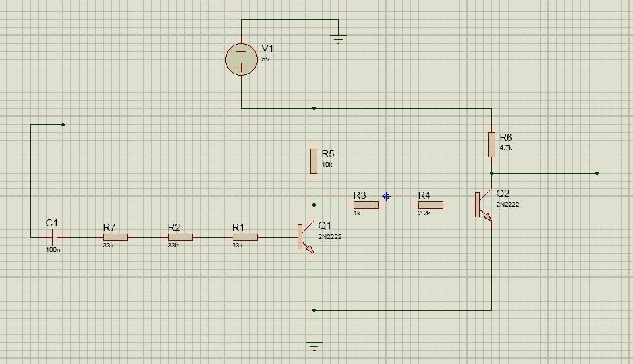
Task: Click the 2N2222 text under Q2
Action: click(x=508, y=204)
